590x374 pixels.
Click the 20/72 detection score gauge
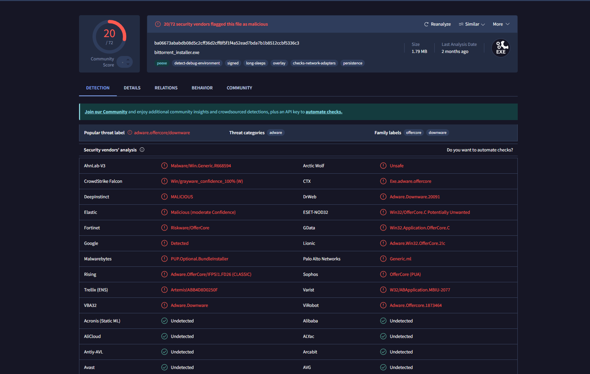pyautogui.click(x=109, y=37)
